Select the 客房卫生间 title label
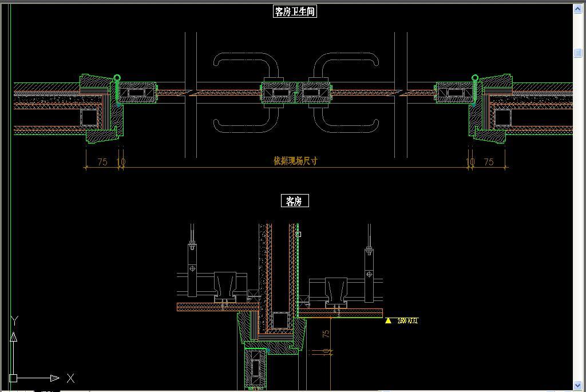 pos(295,11)
